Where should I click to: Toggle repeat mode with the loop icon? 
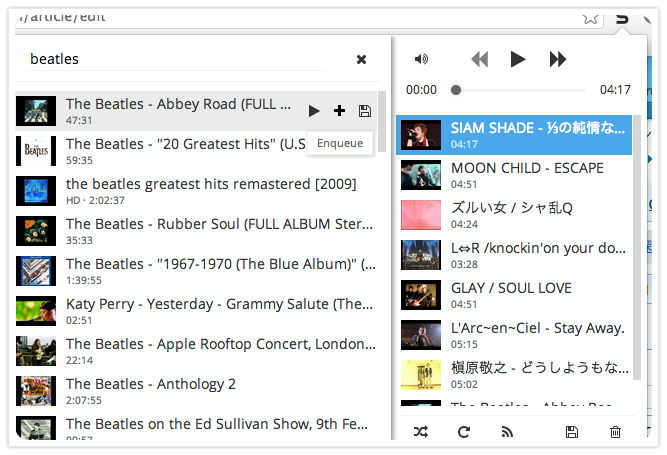click(x=464, y=432)
